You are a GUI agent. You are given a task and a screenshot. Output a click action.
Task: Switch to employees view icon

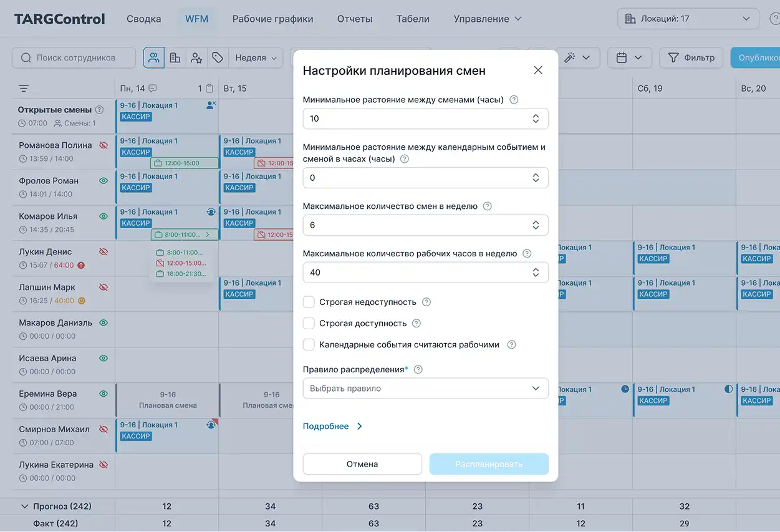[154, 57]
